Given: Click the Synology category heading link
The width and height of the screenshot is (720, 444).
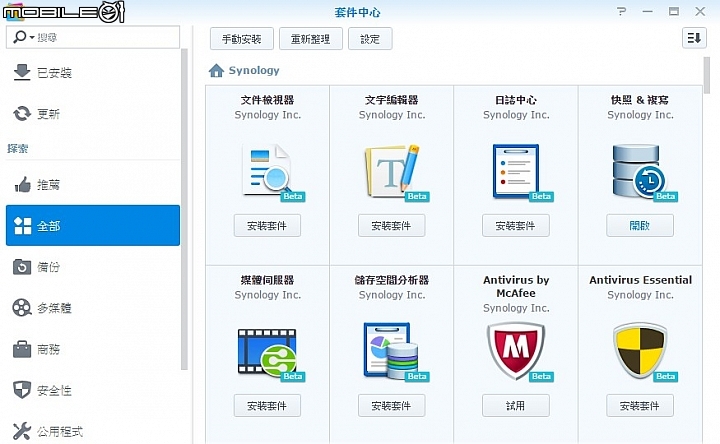Looking at the screenshot, I should tap(254, 70).
